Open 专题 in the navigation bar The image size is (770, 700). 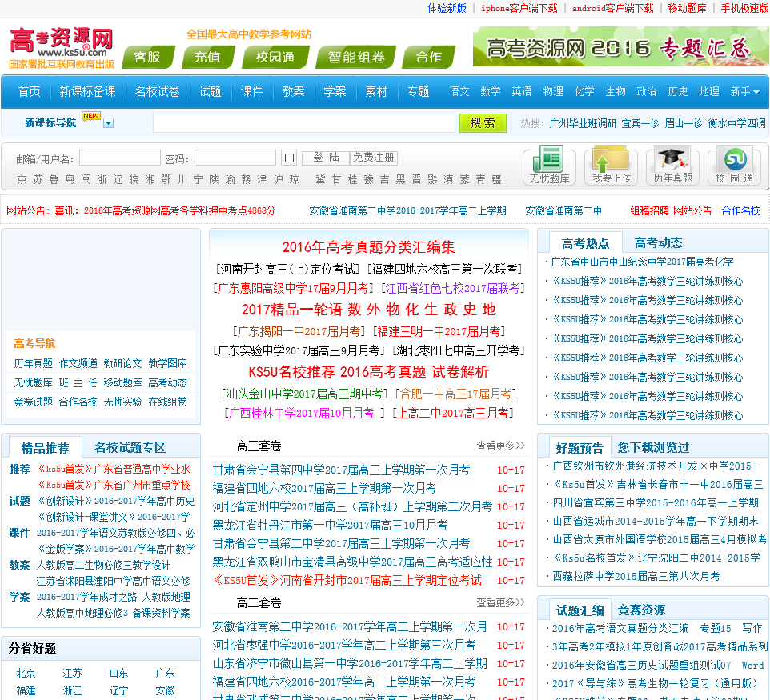[418, 92]
